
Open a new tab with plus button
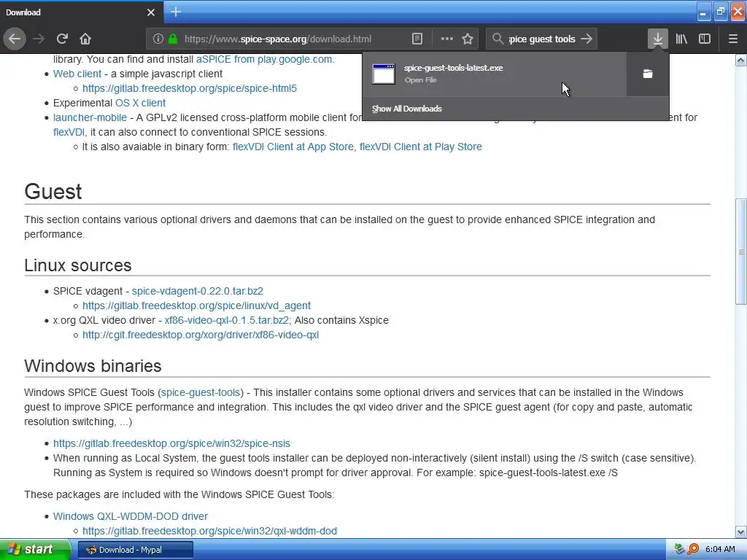coord(176,12)
